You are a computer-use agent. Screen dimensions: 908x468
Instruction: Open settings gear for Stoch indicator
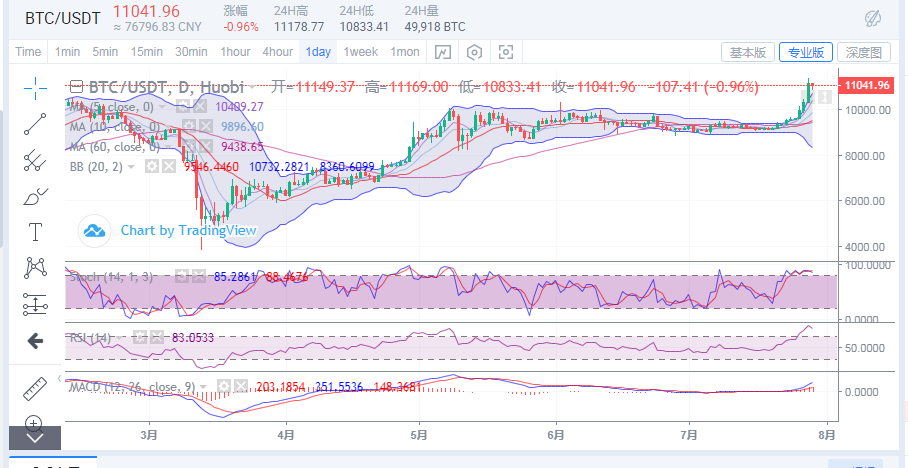pyautogui.click(x=182, y=276)
